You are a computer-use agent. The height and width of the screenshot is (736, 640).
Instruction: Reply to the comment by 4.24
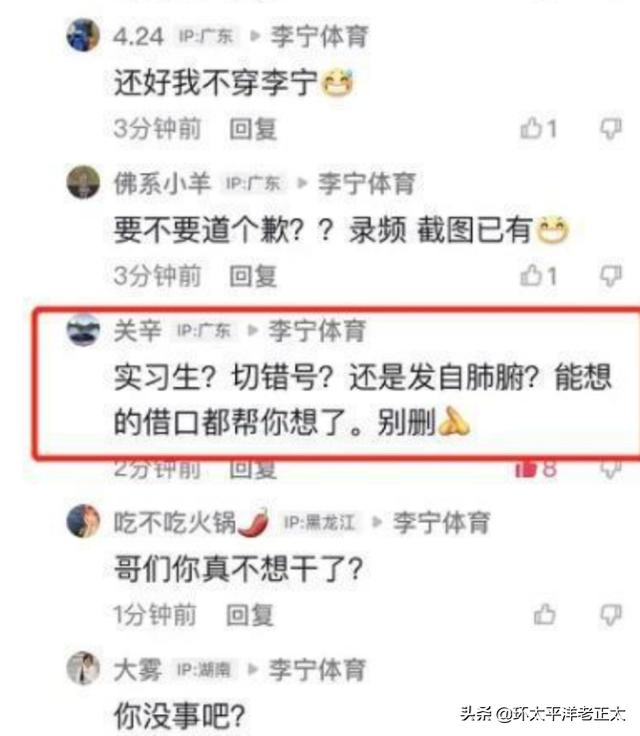click(253, 129)
